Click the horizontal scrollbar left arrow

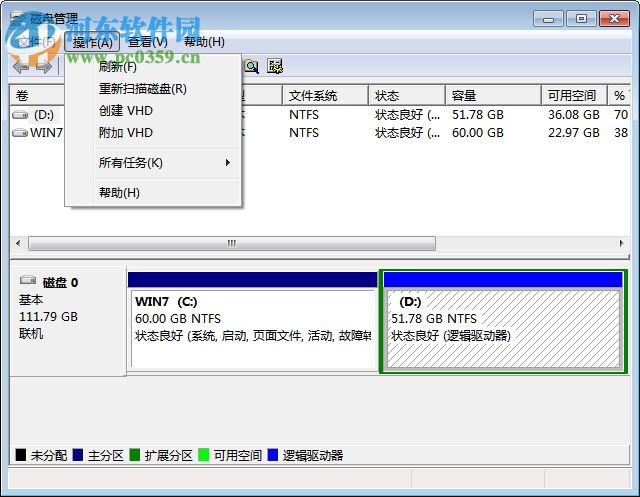pyautogui.click(x=18, y=244)
